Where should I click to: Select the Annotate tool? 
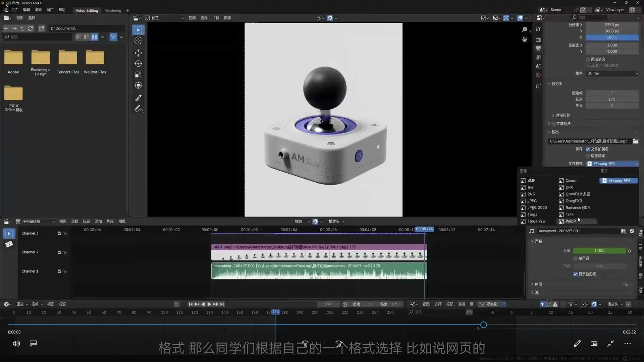(x=138, y=108)
